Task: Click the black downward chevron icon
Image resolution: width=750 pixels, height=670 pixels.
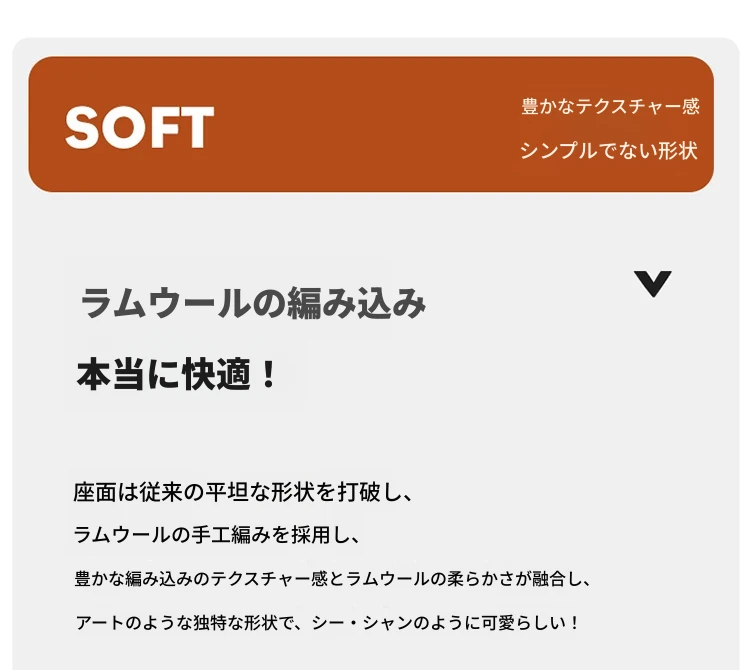Action: click(x=652, y=284)
